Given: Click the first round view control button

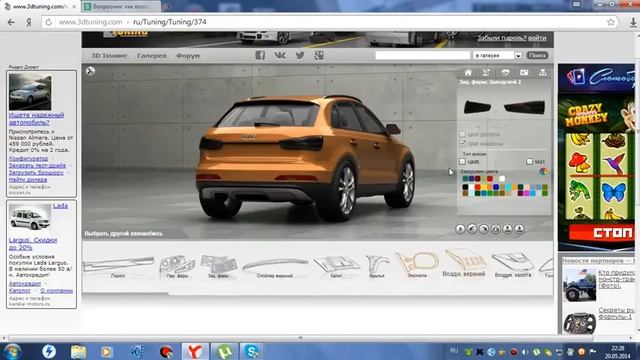Looking at the screenshot, I should [460, 229].
